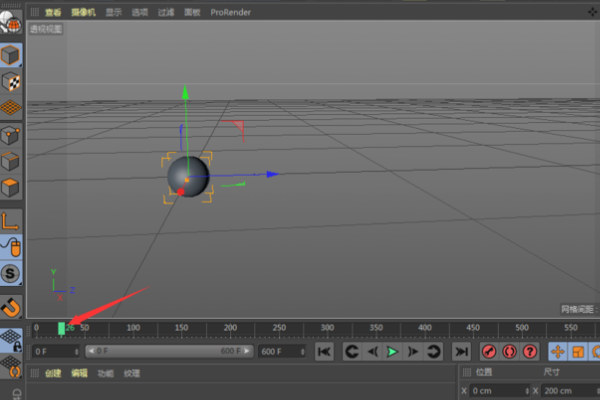Toggle snapping with the magnet icon
The height and width of the screenshot is (400, 600).
pos(11,306)
